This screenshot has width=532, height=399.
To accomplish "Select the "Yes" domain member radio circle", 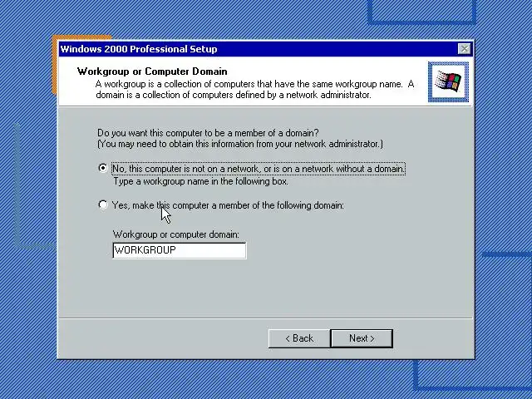I will tap(103, 204).
